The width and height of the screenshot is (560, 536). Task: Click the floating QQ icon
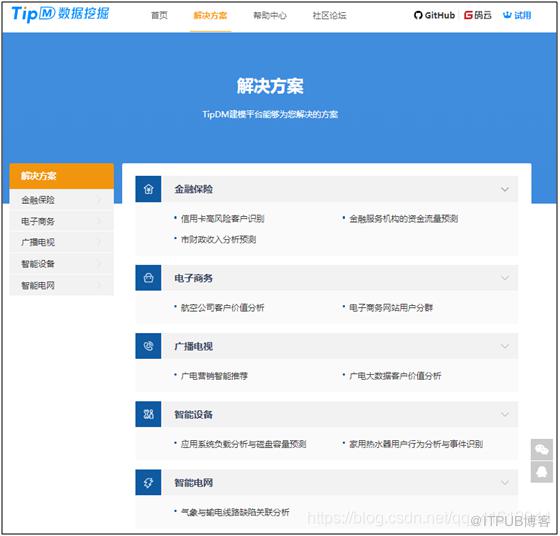[541, 472]
